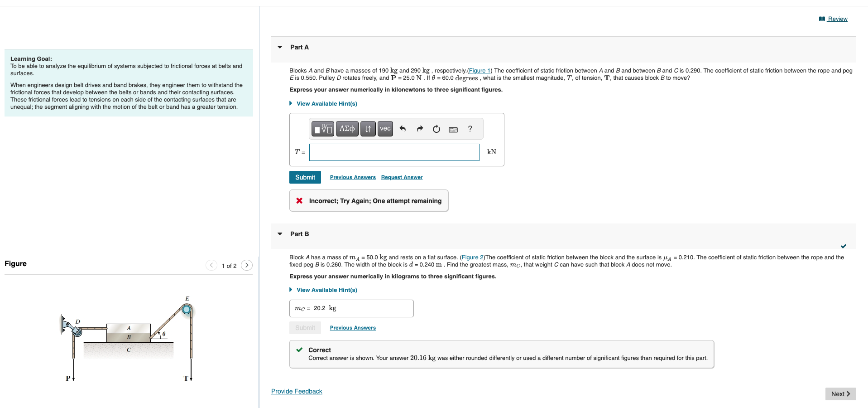Open the on-screen keyboard shortcuts icon
This screenshot has width=868, height=408.
click(x=453, y=129)
